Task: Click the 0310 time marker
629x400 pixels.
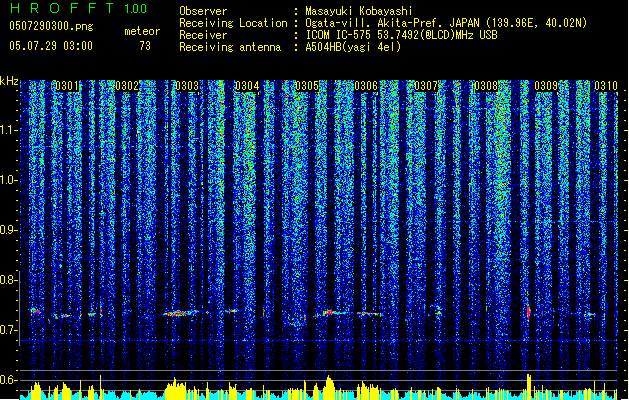Action: [x=606, y=86]
